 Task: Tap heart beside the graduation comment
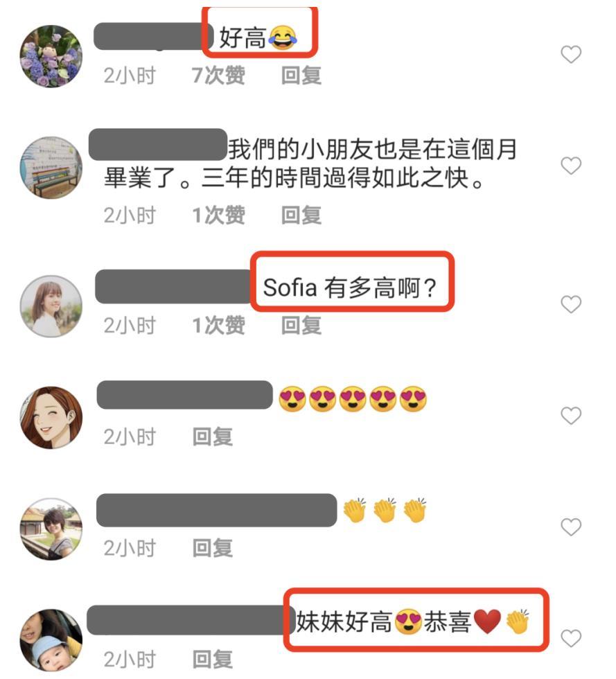coord(571,166)
